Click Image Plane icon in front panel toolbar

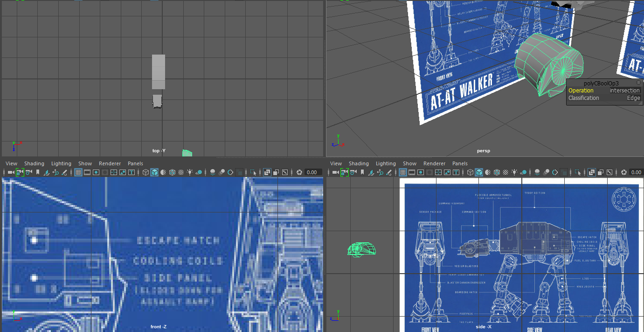coord(47,172)
